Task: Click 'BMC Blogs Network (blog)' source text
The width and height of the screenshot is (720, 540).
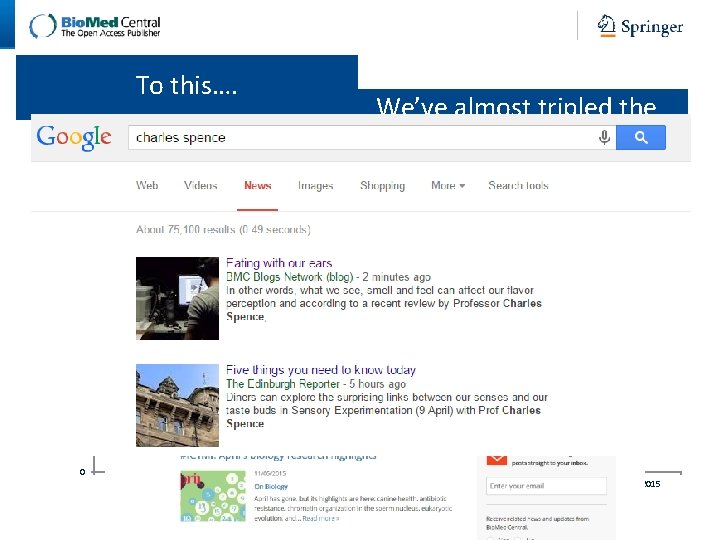Action: [289, 277]
